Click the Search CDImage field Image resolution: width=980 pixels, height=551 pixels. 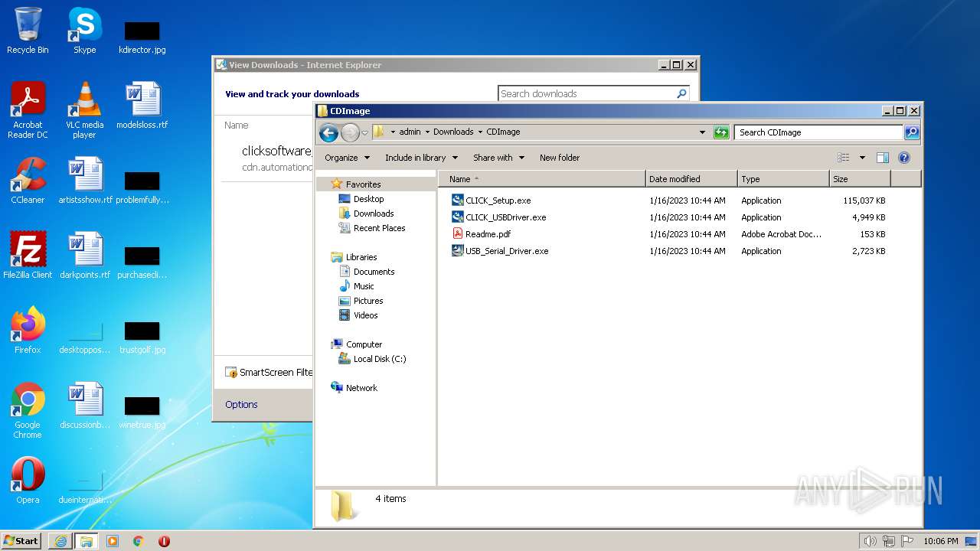coord(818,132)
